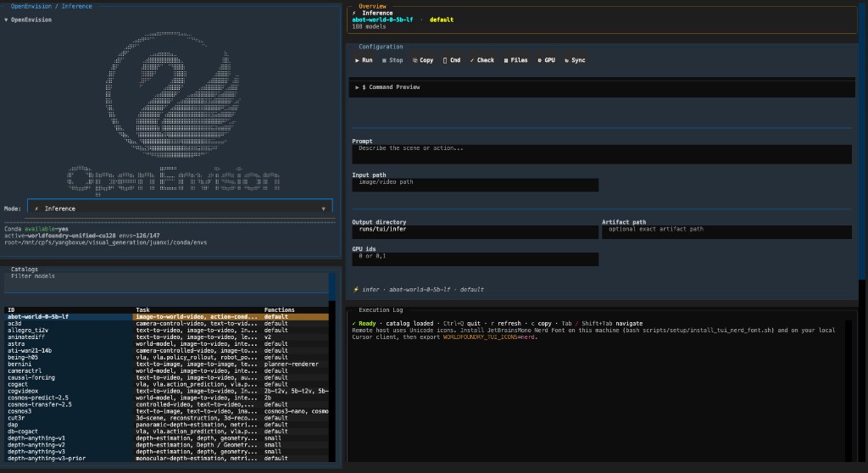Select the causal-forcing model row
The height and width of the screenshot is (473, 868).
(166, 378)
